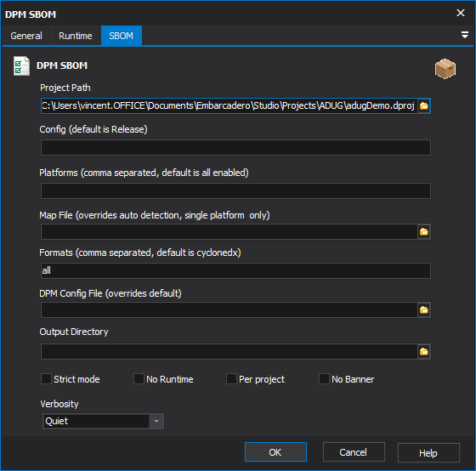476x471 pixels.
Task: Cancel the dialog
Action: point(354,452)
